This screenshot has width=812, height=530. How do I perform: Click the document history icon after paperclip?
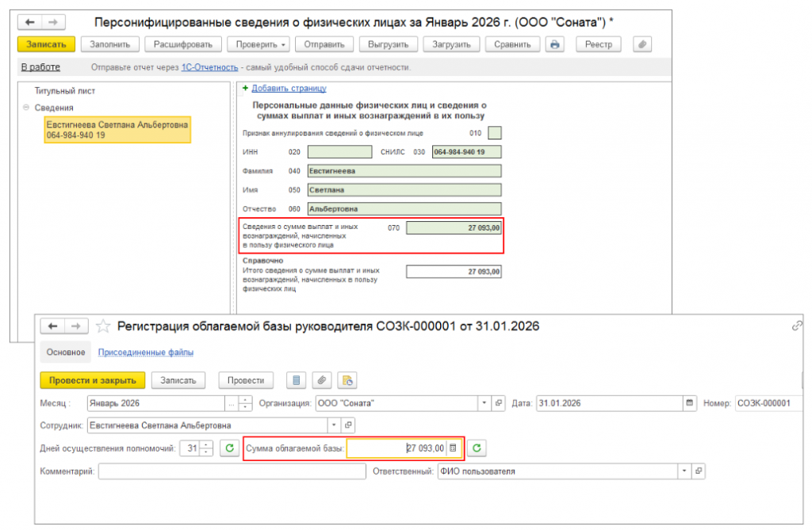tap(347, 380)
